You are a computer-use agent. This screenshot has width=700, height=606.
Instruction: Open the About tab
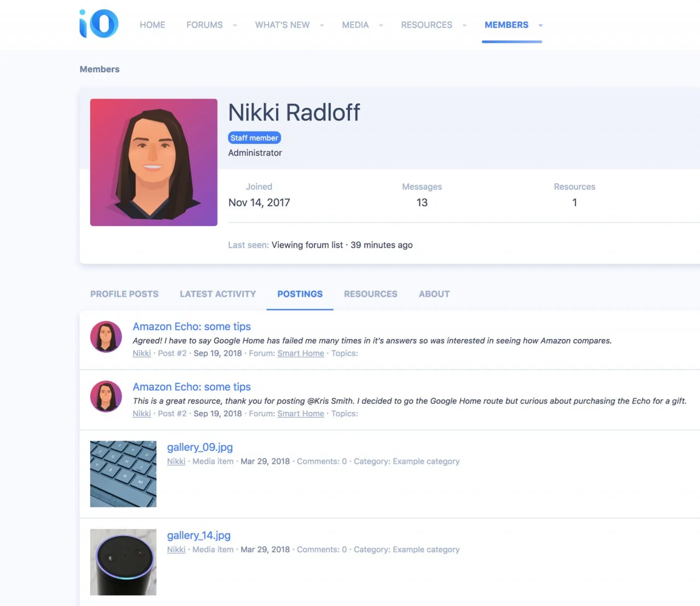[x=434, y=294]
